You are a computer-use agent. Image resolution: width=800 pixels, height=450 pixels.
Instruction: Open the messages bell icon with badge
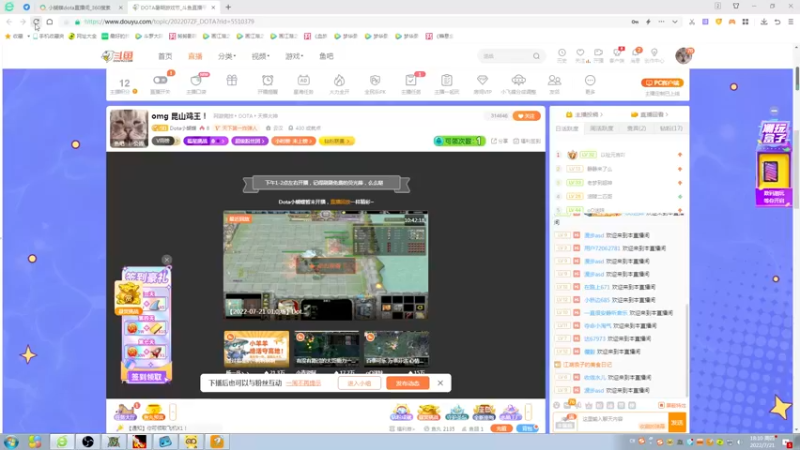pos(636,53)
